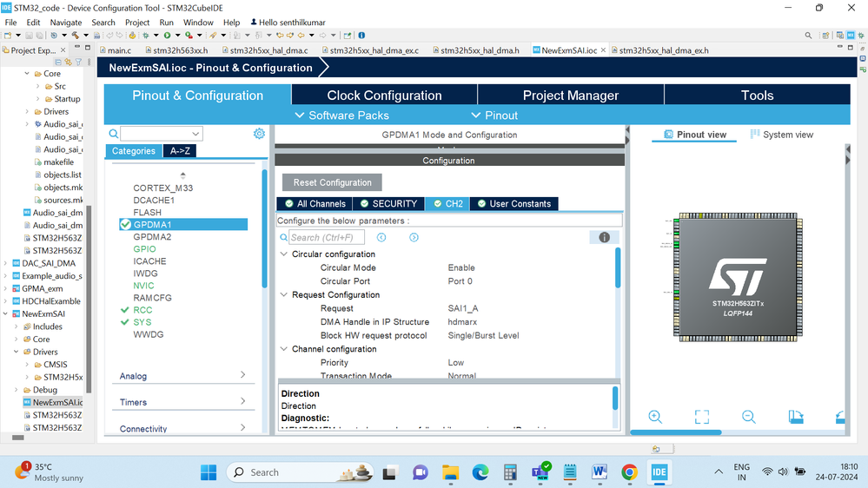
Task: Switch to A->Z peripheral listing
Action: click(180, 150)
